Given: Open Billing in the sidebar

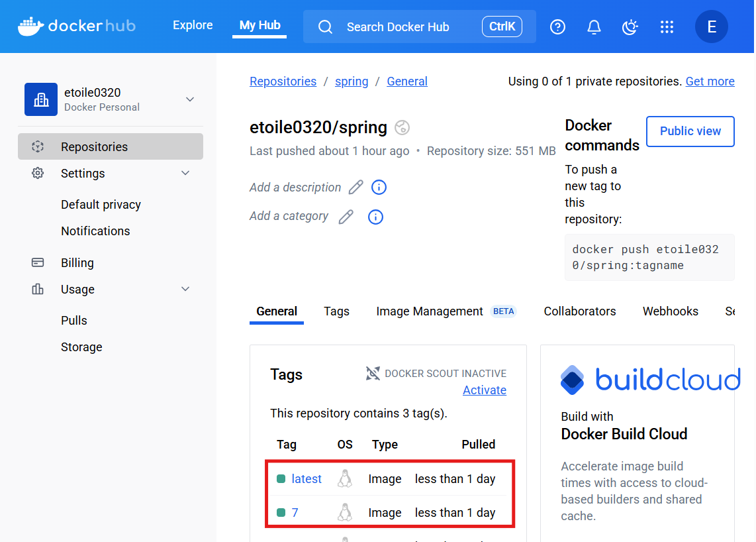Looking at the screenshot, I should 77,262.
